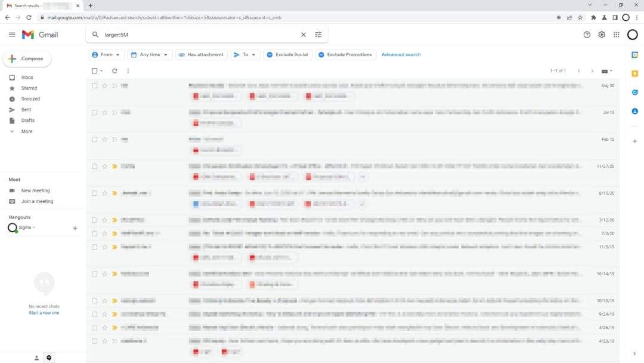This screenshot has width=644, height=363.
Task: Open Google Keep from the right sidebar
Action: click(635, 73)
